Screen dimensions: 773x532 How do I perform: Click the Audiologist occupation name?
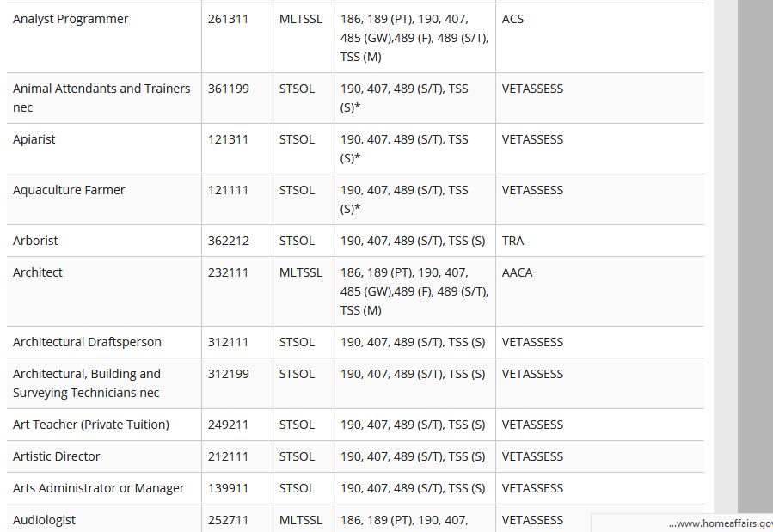[x=44, y=520]
